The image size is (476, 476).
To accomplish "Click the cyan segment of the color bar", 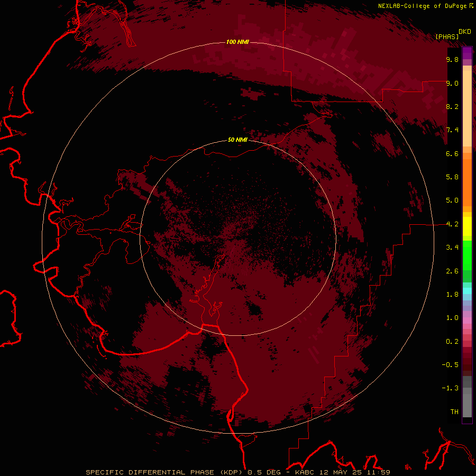I will (x=467, y=290).
